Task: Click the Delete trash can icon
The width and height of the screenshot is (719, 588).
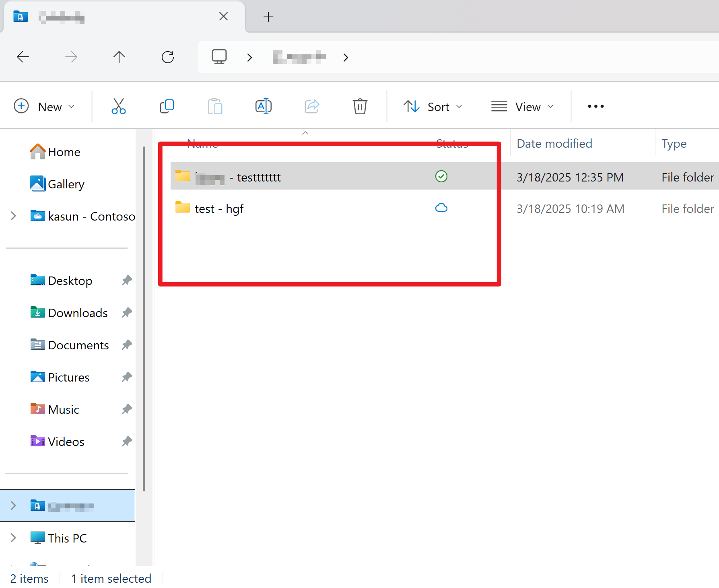Action: (360, 106)
